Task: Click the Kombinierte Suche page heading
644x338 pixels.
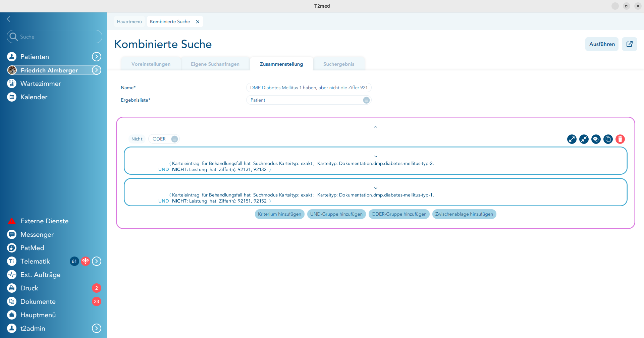Action: pyautogui.click(x=163, y=44)
